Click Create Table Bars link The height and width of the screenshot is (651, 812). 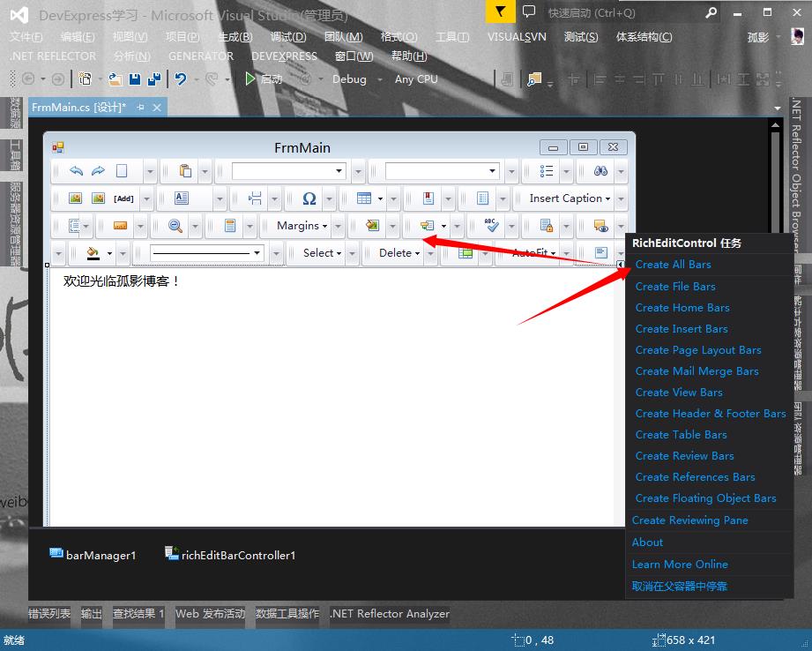coord(681,434)
